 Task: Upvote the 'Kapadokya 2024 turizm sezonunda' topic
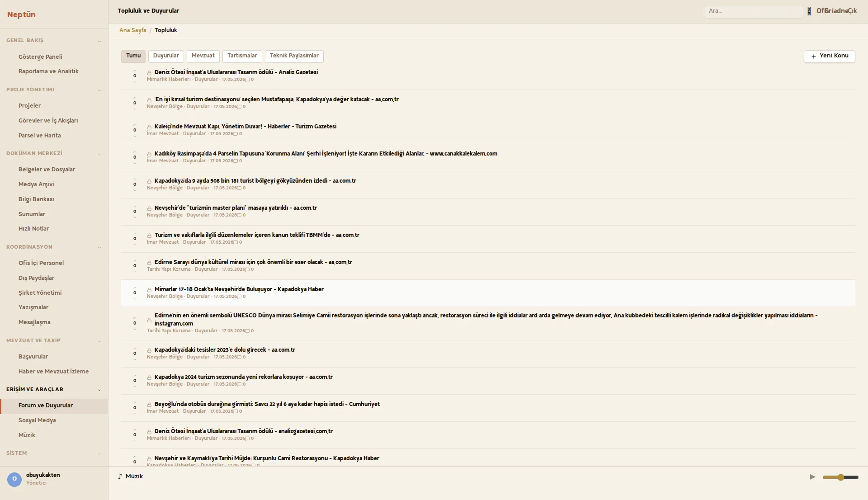[135, 375]
